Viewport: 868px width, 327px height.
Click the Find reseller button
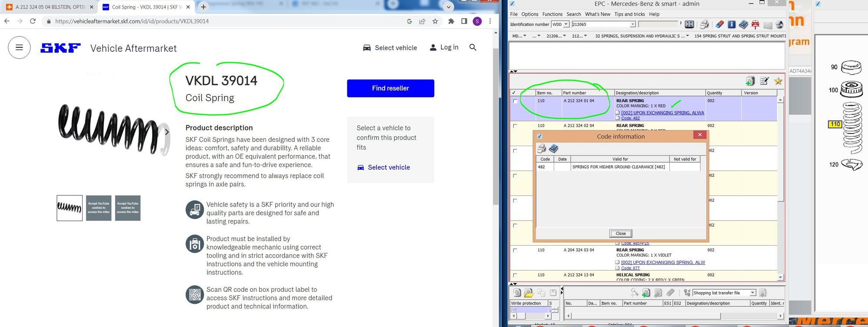[x=390, y=88]
